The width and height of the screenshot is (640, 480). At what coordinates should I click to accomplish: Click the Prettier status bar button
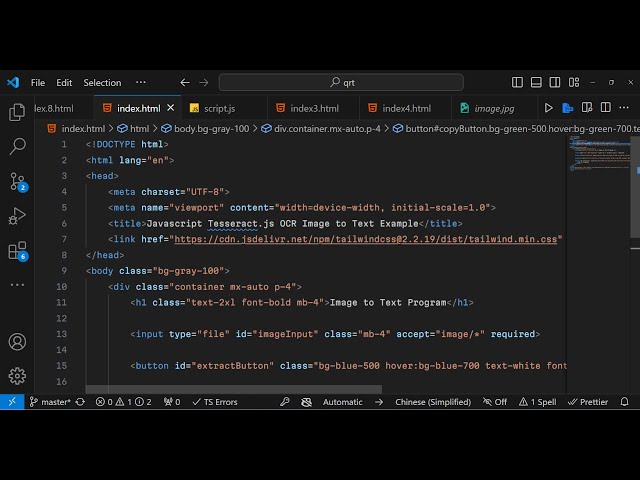point(587,402)
